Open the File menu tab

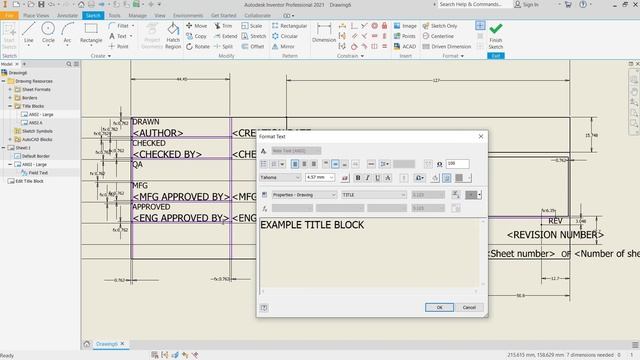[x=9, y=16]
